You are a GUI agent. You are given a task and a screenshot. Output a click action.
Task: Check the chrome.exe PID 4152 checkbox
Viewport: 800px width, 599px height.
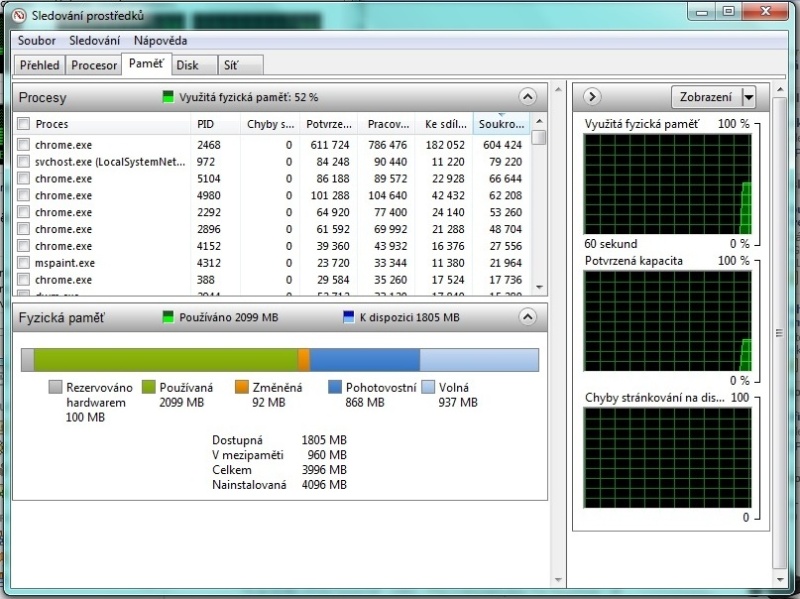click(x=23, y=245)
